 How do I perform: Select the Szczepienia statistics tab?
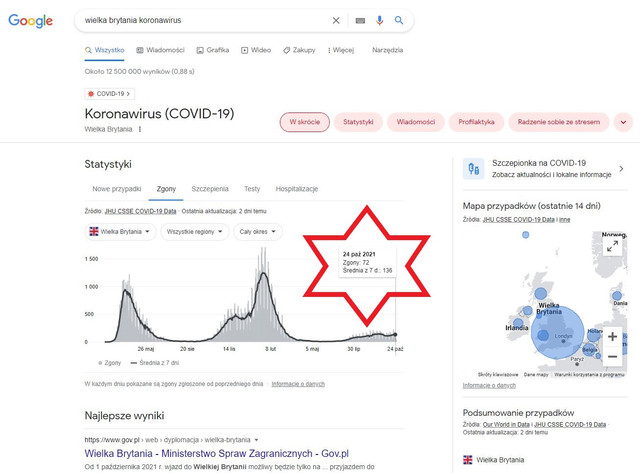pyautogui.click(x=210, y=189)
